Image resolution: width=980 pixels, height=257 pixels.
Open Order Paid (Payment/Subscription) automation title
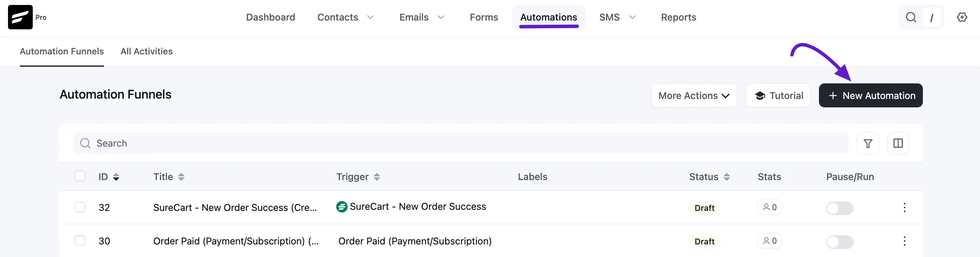pyautogui.click(x=236, y=241)
